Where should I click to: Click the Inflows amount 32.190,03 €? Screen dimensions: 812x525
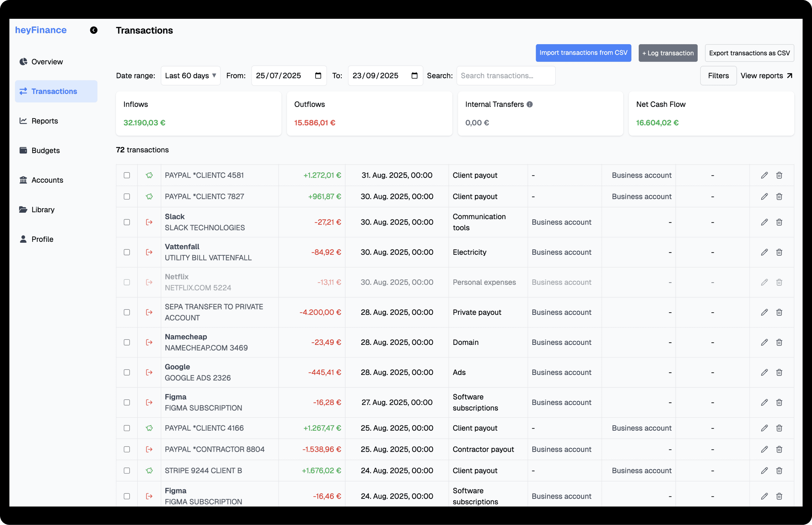tap(144, 123)
